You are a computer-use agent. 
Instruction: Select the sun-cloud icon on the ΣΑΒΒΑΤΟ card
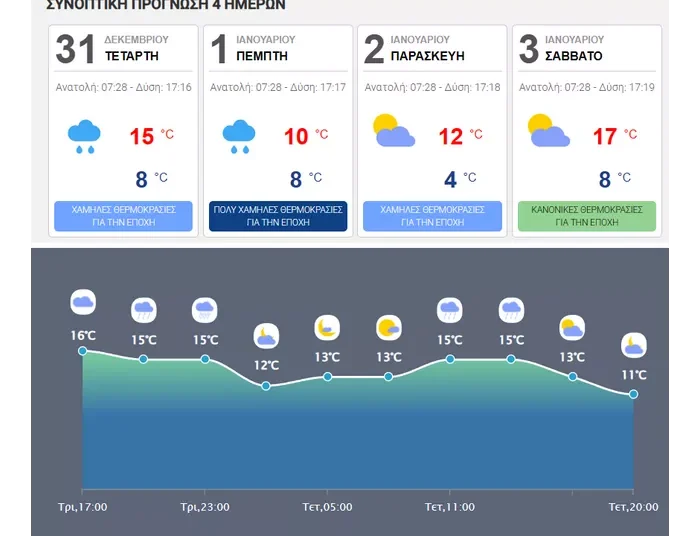click(x=548, y=132)
